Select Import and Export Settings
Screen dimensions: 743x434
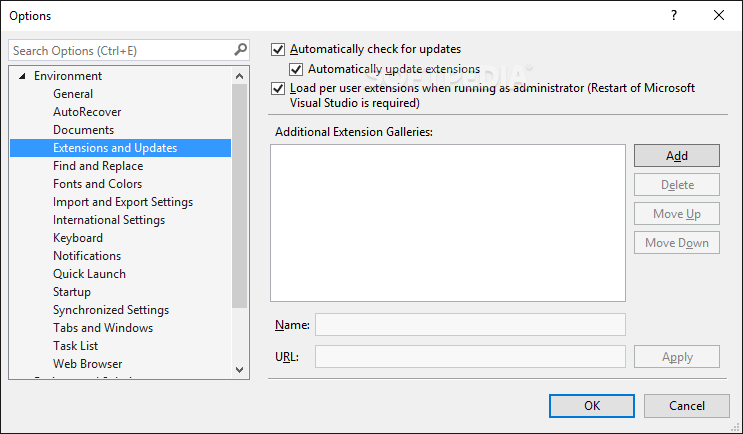tap(123, 202)
